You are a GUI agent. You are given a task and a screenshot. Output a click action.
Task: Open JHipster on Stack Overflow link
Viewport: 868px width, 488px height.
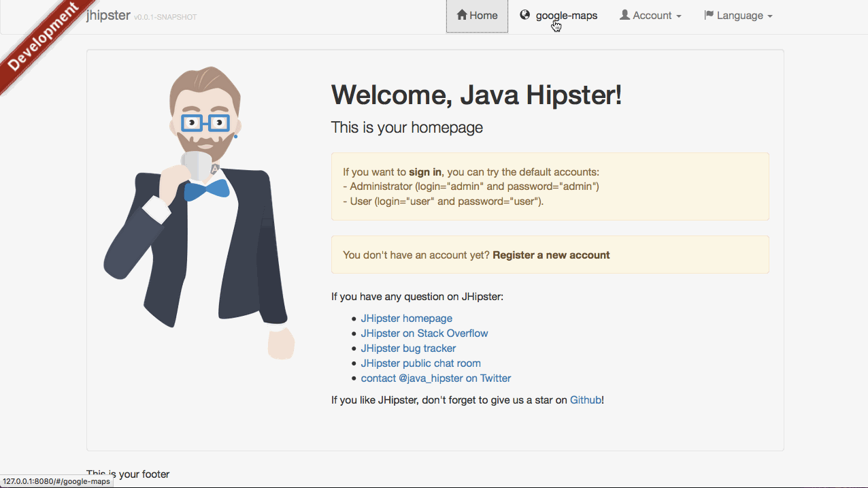[424, 334]
